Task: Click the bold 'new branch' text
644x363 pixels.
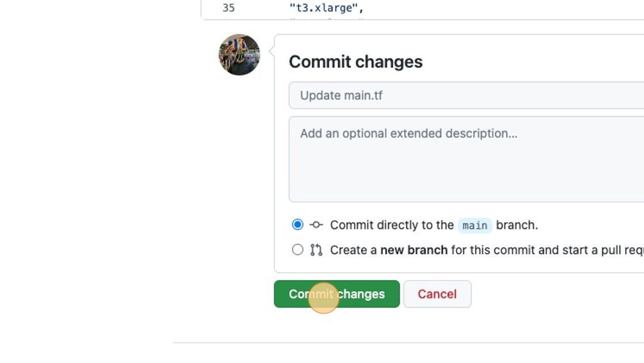Action: click(414, 250)
